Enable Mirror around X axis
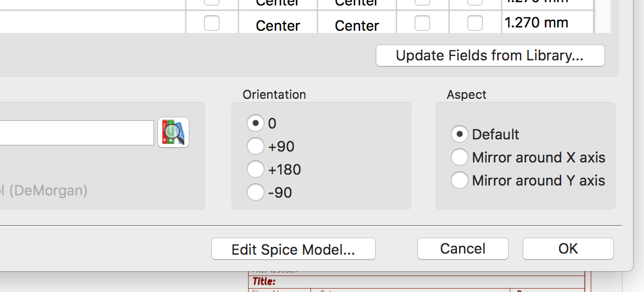 [459, 158]
